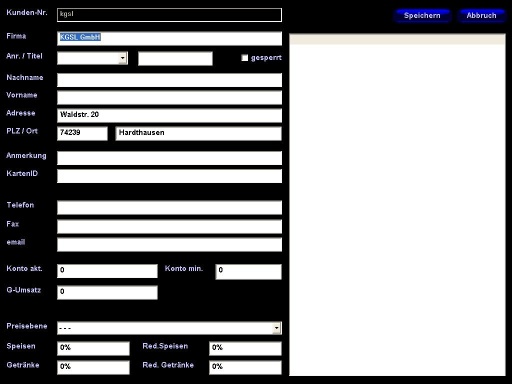Select the KartenID input field
The width and height of the screenshot is (512, 384).
point(169,176)
